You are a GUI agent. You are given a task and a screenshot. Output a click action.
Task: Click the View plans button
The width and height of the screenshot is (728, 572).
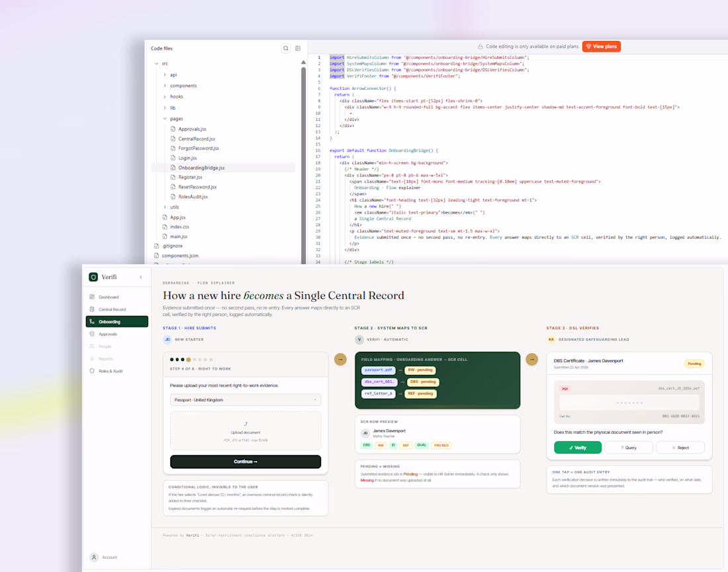[x=601, y=46]
